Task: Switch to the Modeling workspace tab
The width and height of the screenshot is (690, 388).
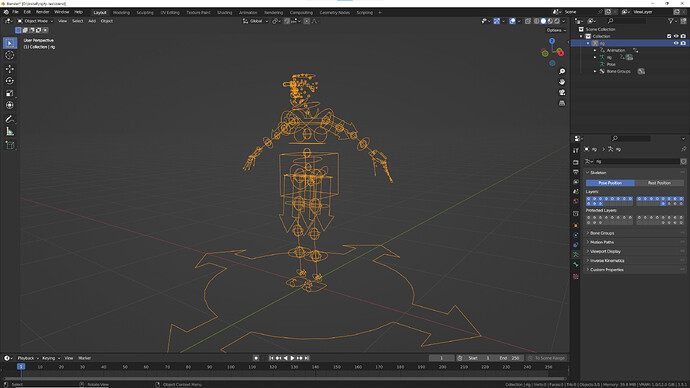Action: click(121, 13)
